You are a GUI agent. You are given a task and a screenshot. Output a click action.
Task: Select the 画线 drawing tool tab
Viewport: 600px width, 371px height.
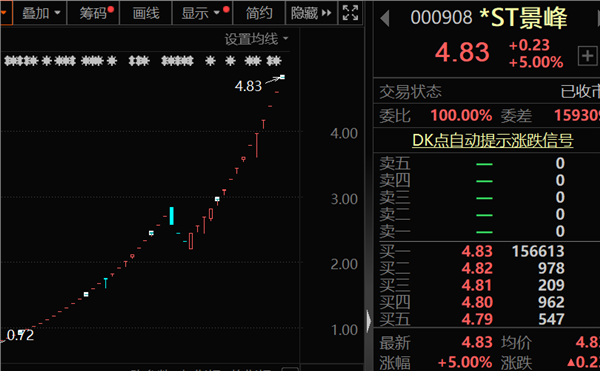click(x=146, y=13)
